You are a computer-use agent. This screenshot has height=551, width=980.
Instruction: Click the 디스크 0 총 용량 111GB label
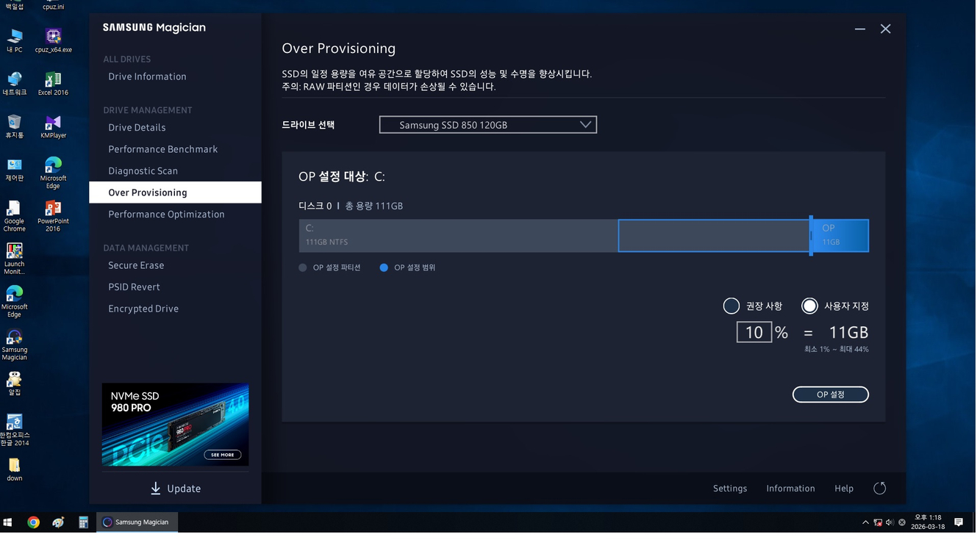pos(352,207)
